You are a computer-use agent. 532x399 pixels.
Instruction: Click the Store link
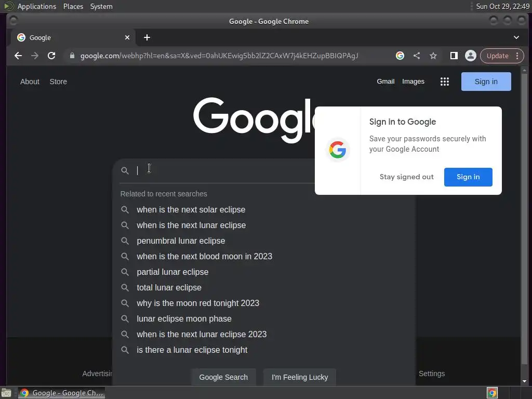tap(58, 82)
